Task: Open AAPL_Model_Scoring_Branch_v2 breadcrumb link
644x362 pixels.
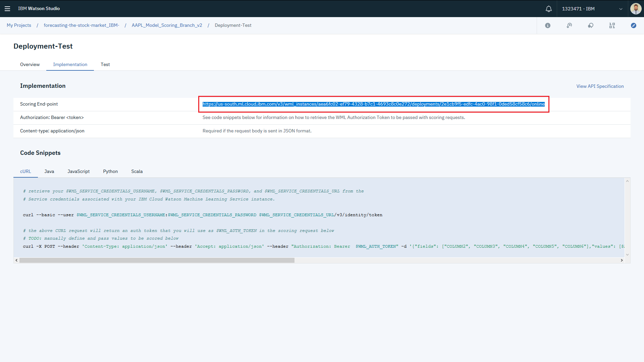Action: [x=167, y=25]
